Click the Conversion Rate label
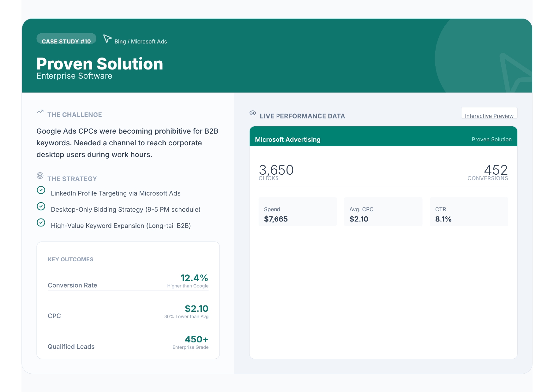554x392 pixels. pos(72,285)
